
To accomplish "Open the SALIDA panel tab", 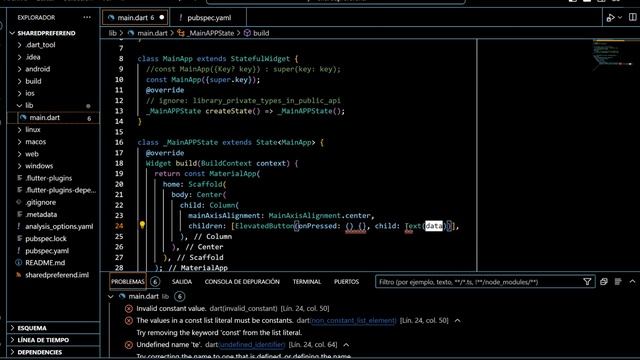I will pyautogui.click(x=182, y=282).
